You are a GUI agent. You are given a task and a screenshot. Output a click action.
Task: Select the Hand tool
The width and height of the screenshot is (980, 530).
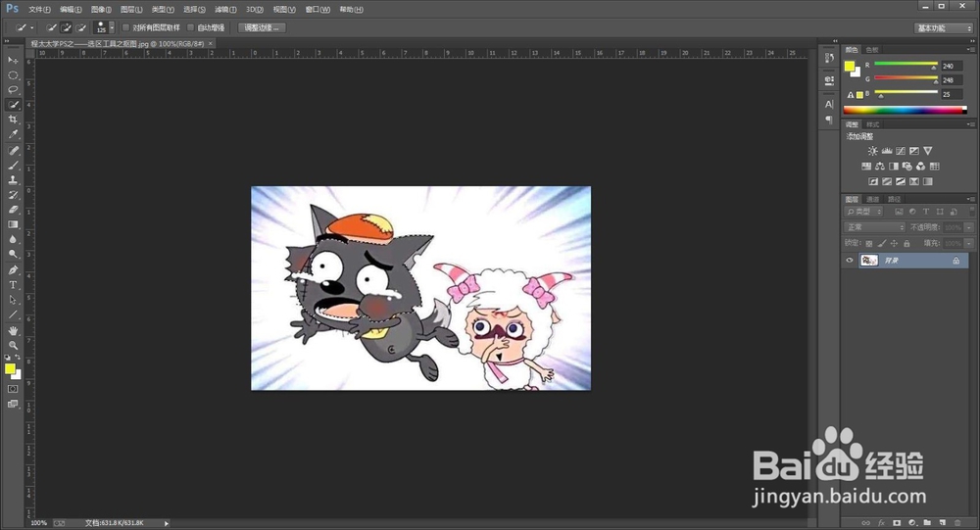(x=13, y=330)
